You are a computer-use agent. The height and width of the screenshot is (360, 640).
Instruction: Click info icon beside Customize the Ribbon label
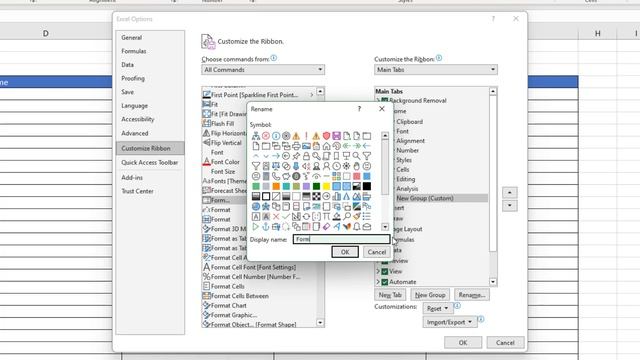point(439,58)
